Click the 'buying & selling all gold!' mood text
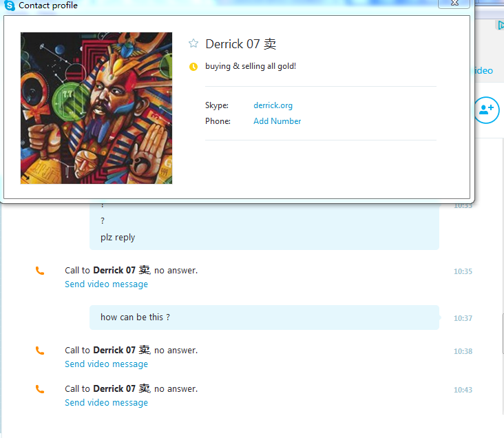 pos(251,66)
